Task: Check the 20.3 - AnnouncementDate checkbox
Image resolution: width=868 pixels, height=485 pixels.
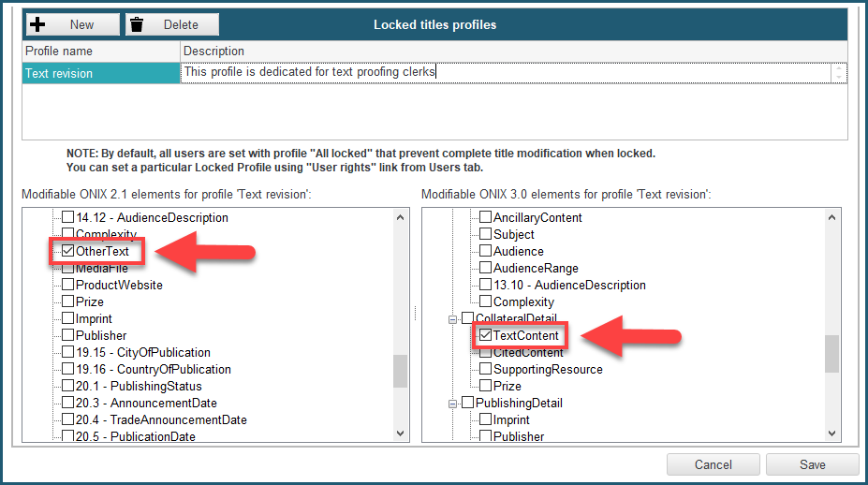Action: pos(67,403)
